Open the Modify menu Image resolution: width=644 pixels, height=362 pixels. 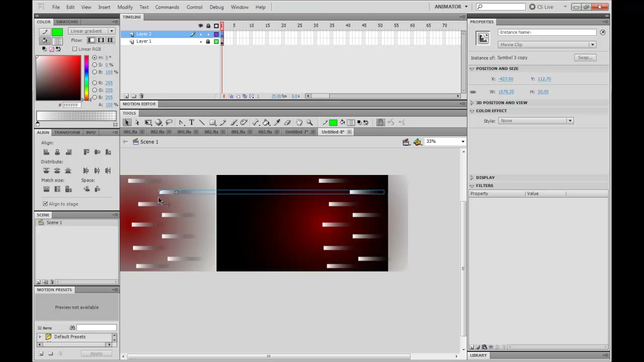(125, 7)
